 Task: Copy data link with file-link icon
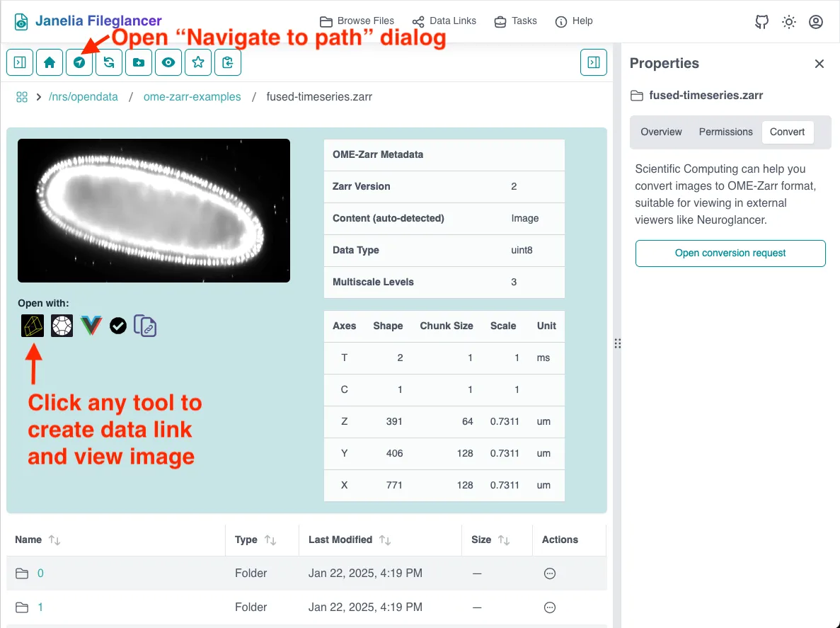pos(145,326)
